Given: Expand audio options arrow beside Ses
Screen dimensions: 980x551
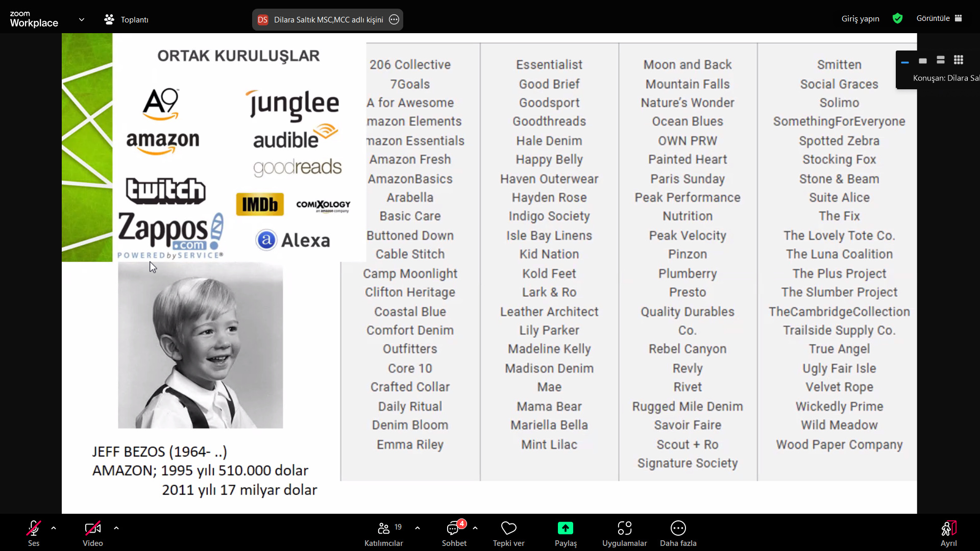Looking at the screenshot, I should pyautogui.click(x=54, y=528).
